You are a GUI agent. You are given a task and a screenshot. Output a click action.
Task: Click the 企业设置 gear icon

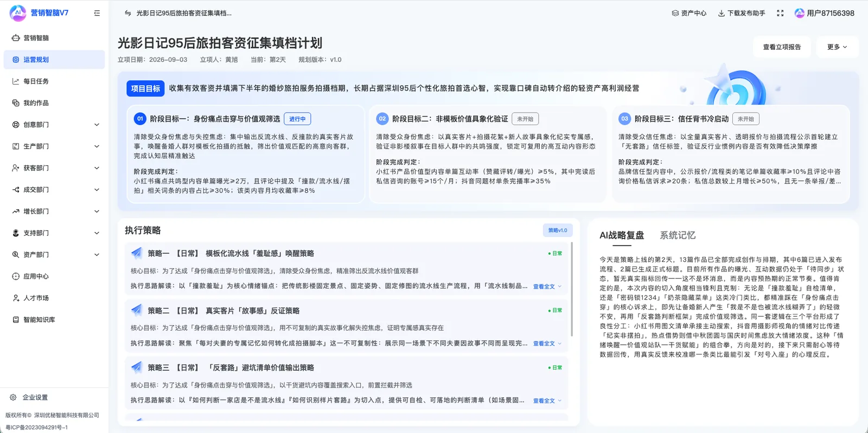pos(13,397)
